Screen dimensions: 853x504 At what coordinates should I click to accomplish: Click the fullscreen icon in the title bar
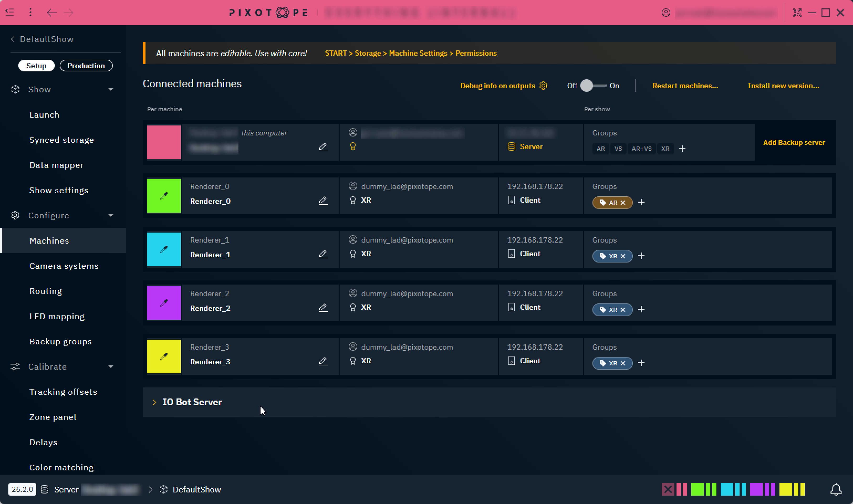(x=797, y=13)
